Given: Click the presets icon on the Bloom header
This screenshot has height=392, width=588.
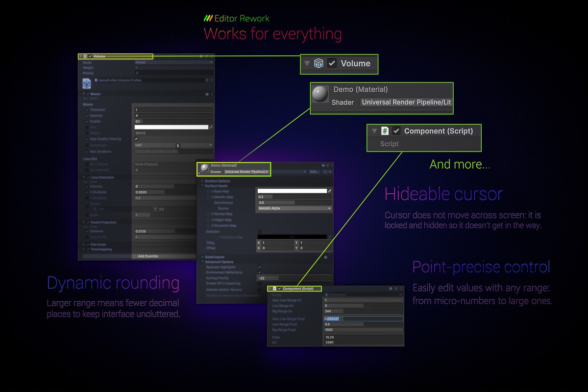Looking at the screenshot, I should 207,94.
